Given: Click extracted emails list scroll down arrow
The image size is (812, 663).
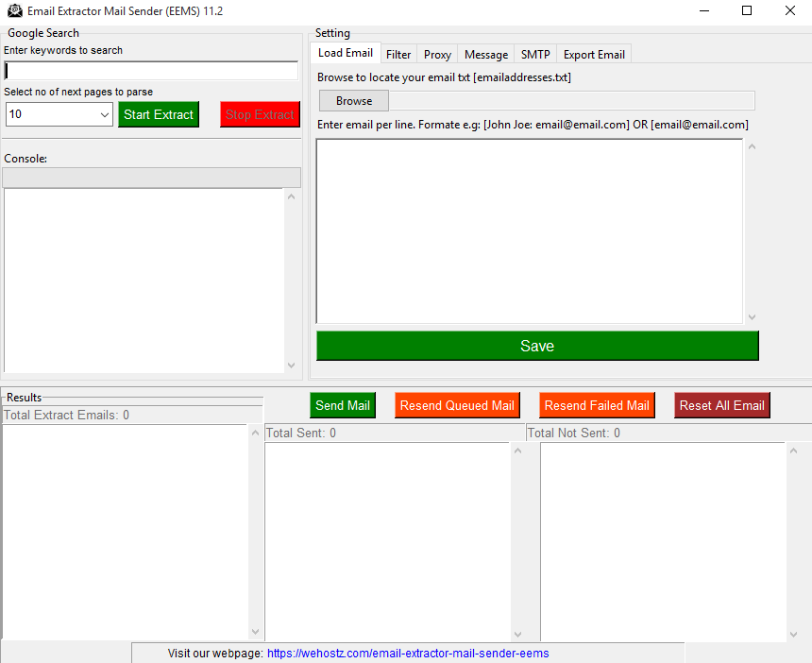Looking at the screenshot, I should click(x=255, y=632).
